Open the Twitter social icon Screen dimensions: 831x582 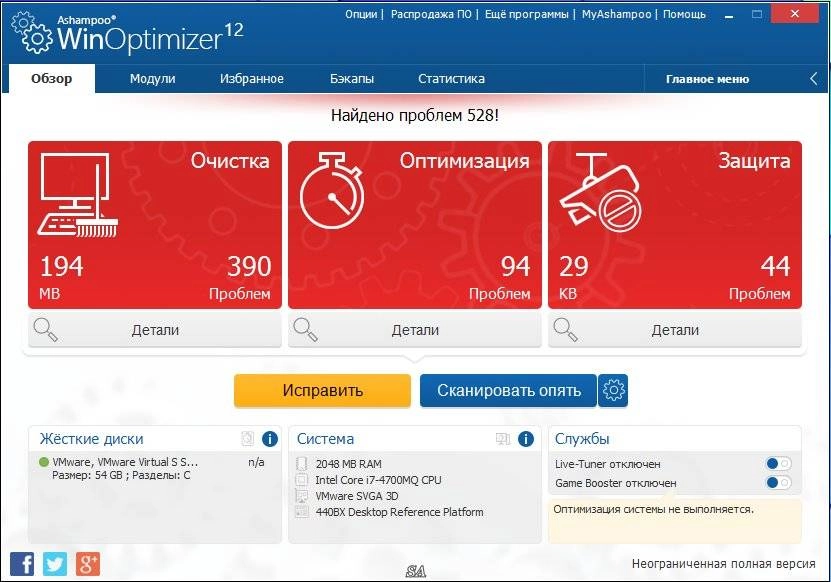[x=55, y=563]
